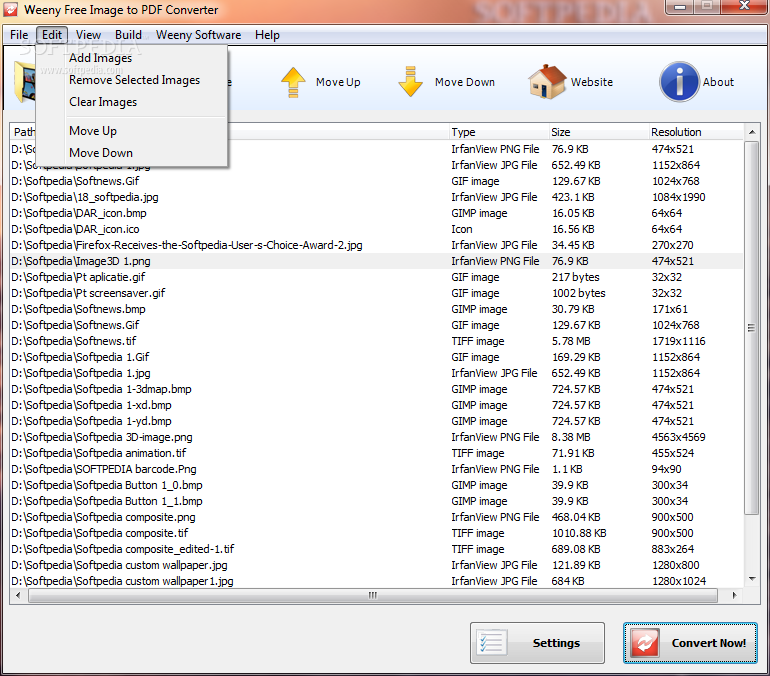The height and width of the screenshot is (676, 770).
Task: Select row Softpedia composite.tif
Action: pos(377,533)
